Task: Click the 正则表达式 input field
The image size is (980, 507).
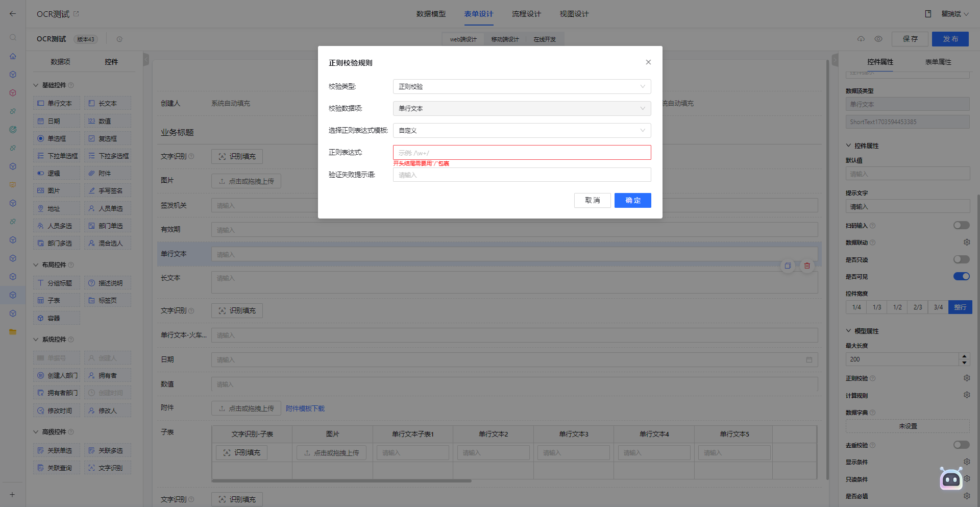Action: pyautogui.click(x=522, y=153)
